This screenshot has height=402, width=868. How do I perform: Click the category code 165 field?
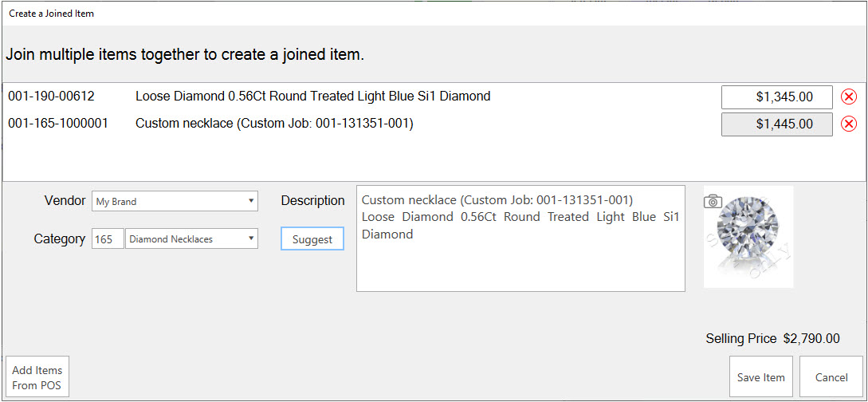click(x=108, y=238)
